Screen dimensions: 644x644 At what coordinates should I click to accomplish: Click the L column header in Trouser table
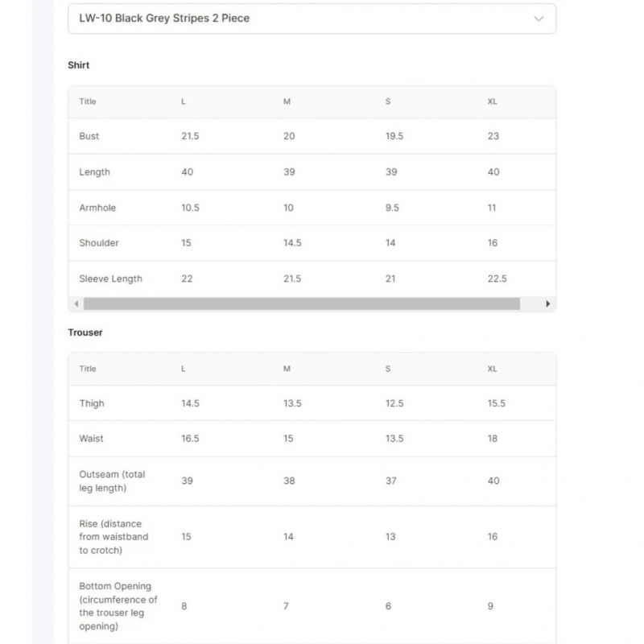point(184,369)
